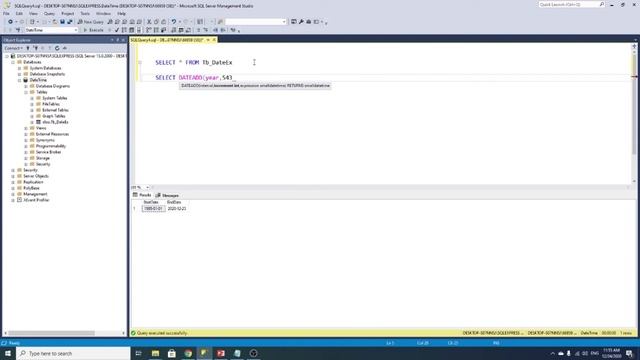Collapse the DateTime database node
The image size is (640, 360).
[19, 80]
